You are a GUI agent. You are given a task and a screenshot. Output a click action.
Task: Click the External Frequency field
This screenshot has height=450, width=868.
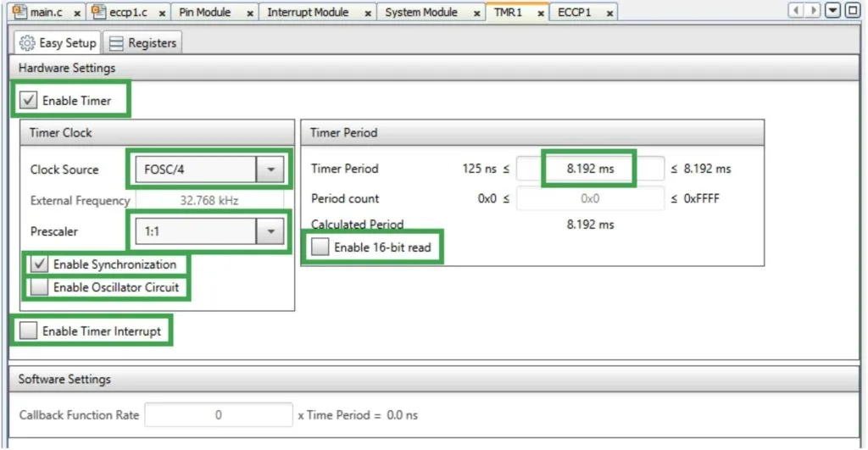pos(209,200)
